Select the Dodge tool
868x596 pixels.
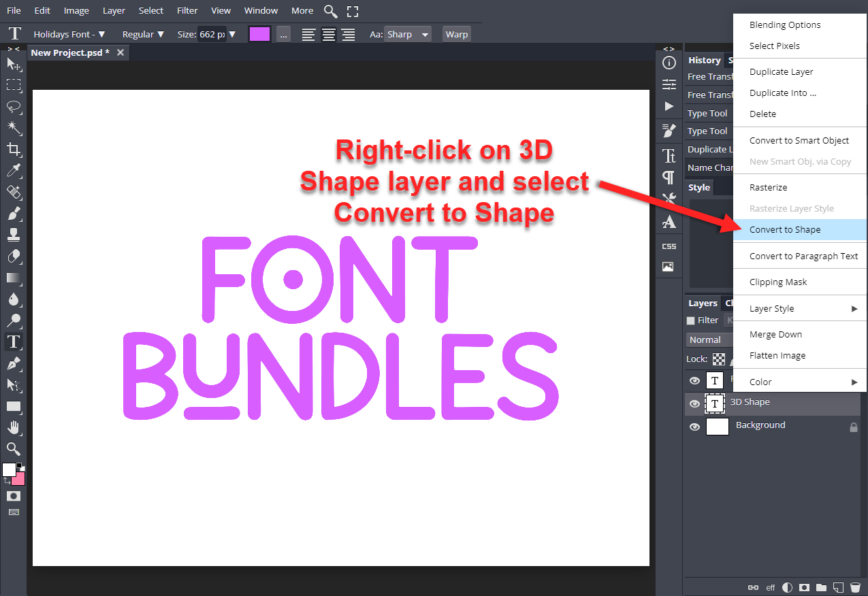pos(14,320)
